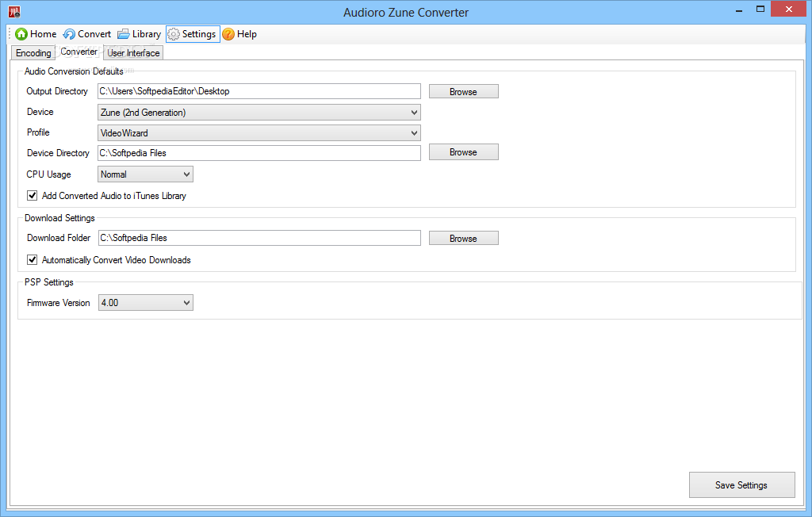812x517 pixels.
Task: Open the CPU Usage dropdown set to Normal
Action: (x=146, y=174)
